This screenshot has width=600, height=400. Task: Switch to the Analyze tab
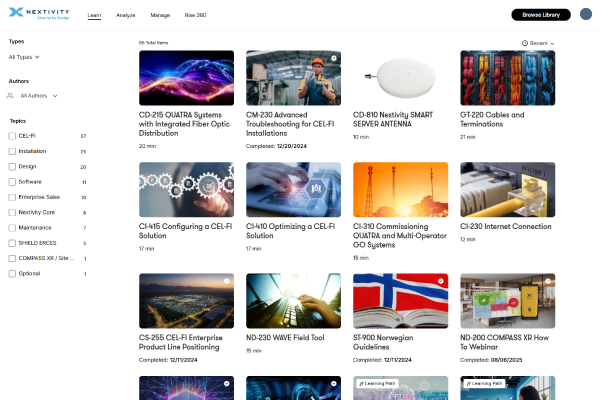(125, 16)
